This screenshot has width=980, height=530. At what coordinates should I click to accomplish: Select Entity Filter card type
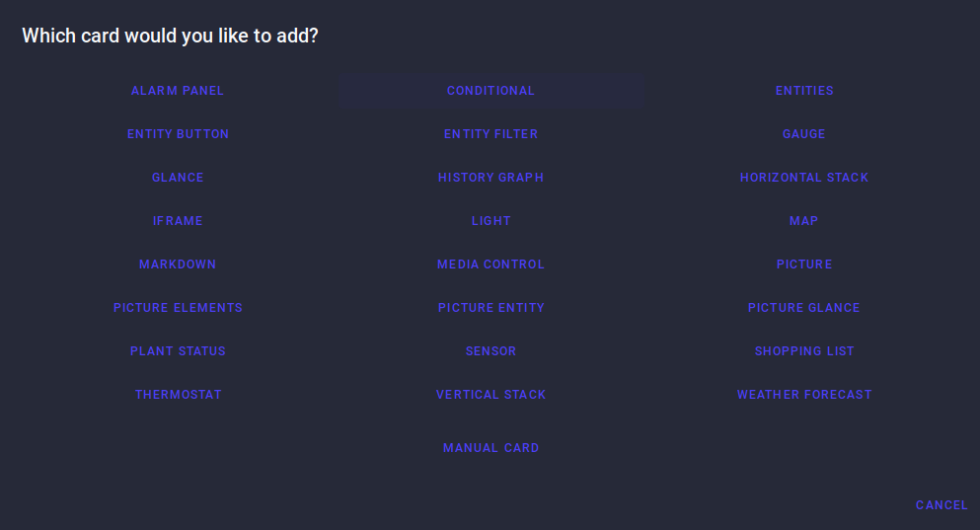click(x=490, y=134)
